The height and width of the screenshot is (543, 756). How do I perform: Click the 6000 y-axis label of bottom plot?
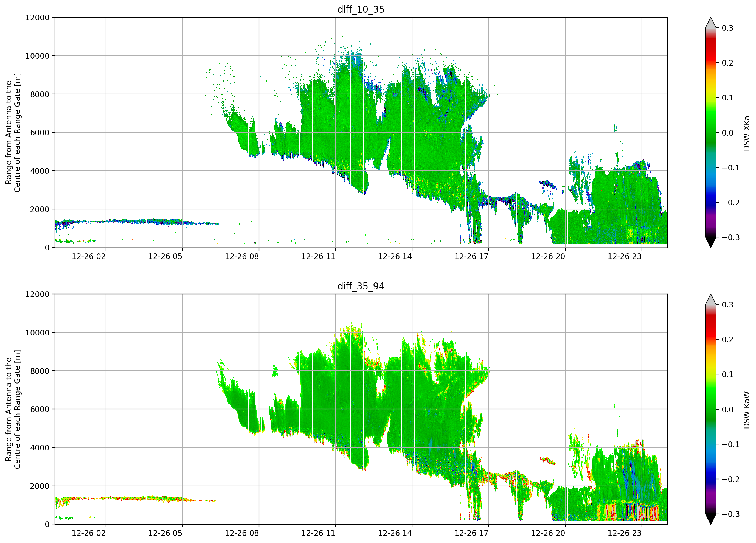(x=40, y=410)
